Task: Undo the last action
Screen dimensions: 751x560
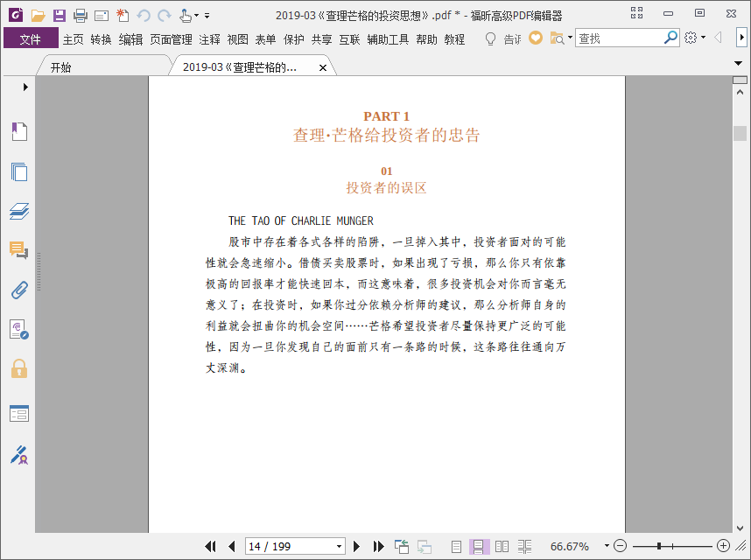Action: (x=144, y=16)
